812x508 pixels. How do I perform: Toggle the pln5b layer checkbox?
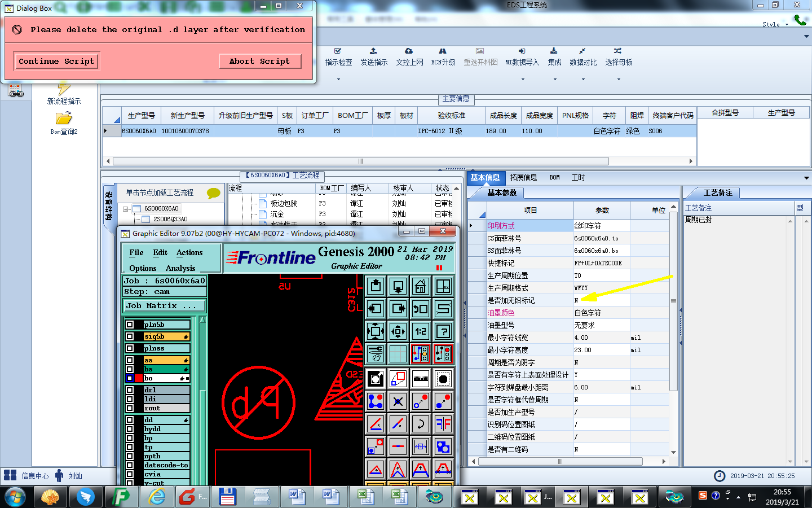(x=130, y=325)
